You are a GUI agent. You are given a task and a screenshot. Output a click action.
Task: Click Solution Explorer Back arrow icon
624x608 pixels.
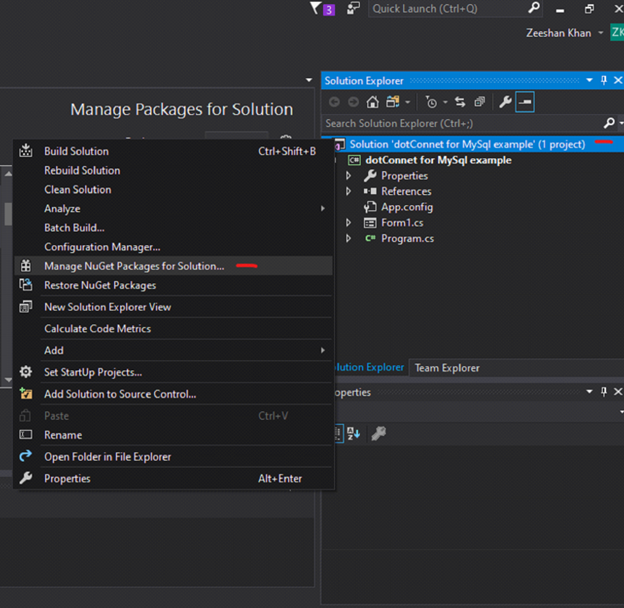click(x=334, y=102)
